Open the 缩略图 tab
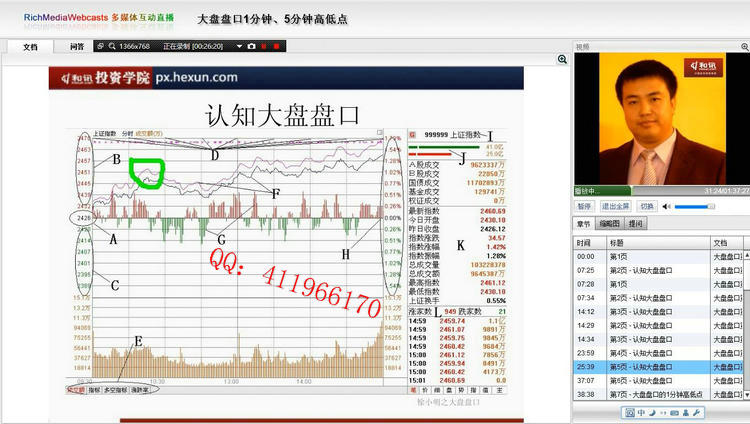This screenshot has width=750, height=424. 609,223
